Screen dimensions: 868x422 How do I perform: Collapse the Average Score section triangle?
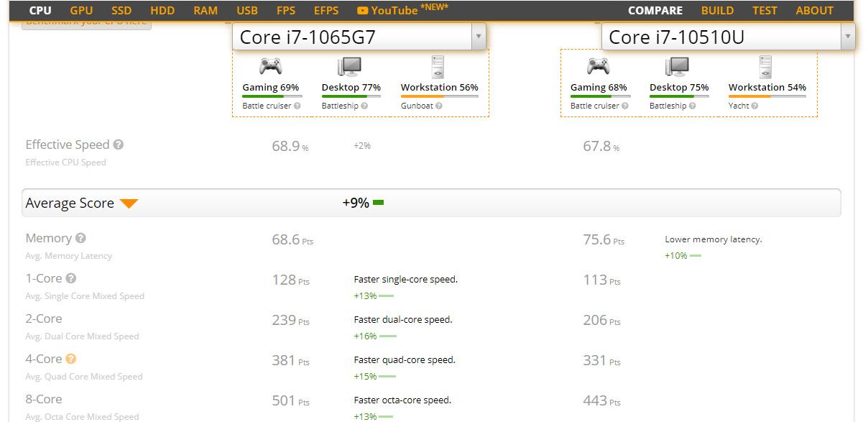(x=129, y=203)
